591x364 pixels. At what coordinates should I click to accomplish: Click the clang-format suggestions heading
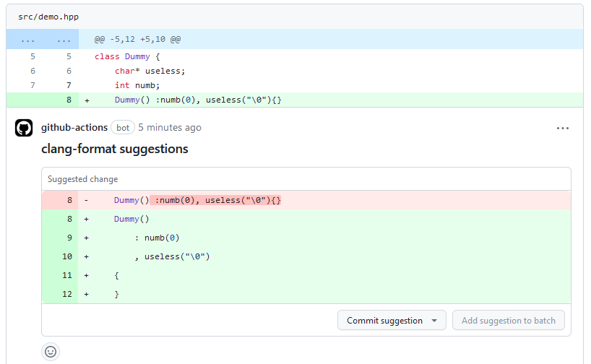click(x=114, y=149)
